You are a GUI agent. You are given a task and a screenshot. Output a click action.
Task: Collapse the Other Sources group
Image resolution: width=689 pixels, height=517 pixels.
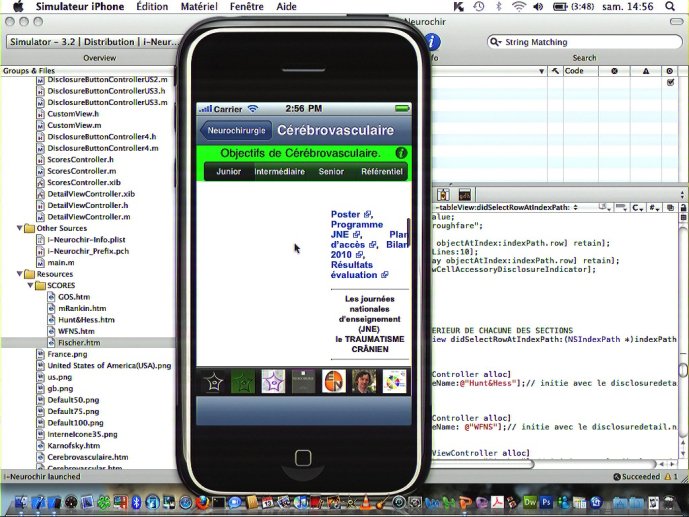coord(19,228)
